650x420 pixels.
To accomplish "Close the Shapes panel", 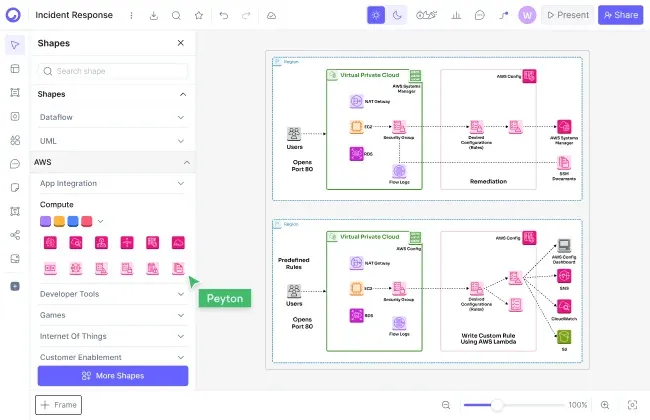I will tap(181, 43).
